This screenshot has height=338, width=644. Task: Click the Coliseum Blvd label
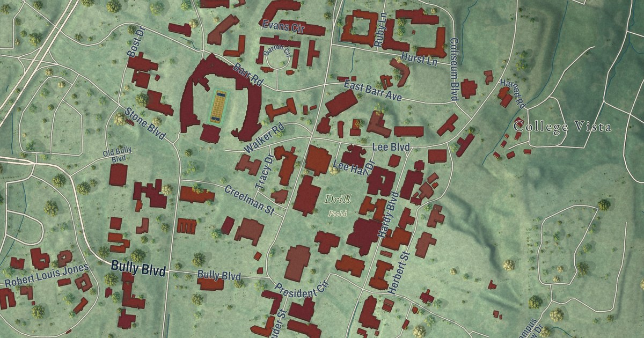pos(453,69)
